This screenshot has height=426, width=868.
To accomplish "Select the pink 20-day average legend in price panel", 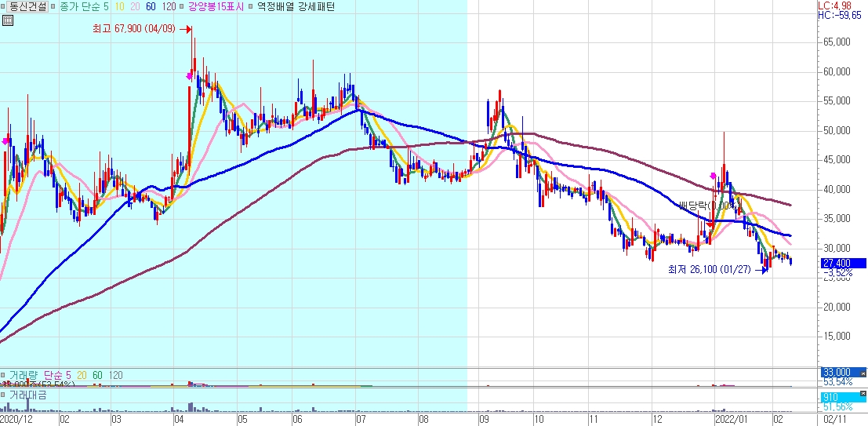I will pos(135,6).
